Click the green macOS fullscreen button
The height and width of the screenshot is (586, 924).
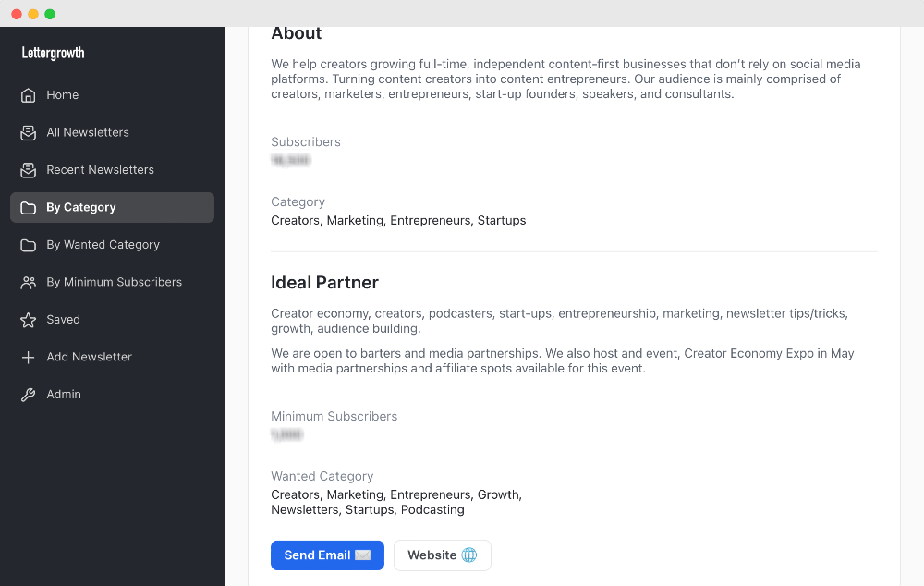[50, 14]
